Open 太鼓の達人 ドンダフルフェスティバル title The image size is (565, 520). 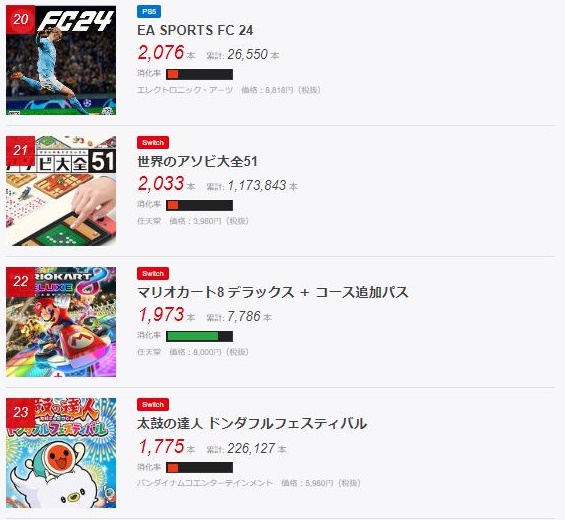(x=252, y=423)
